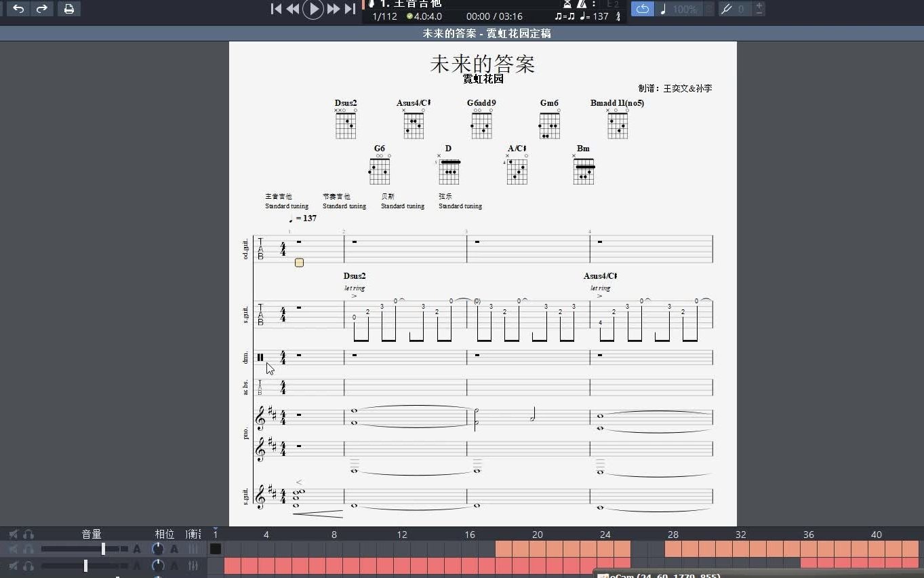Click the tempo 137 display in toolbar

[595, 16]
